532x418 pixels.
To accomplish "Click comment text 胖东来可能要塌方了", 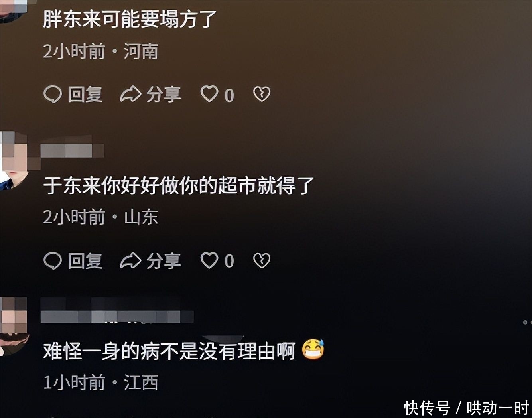I will pos(130,19).
